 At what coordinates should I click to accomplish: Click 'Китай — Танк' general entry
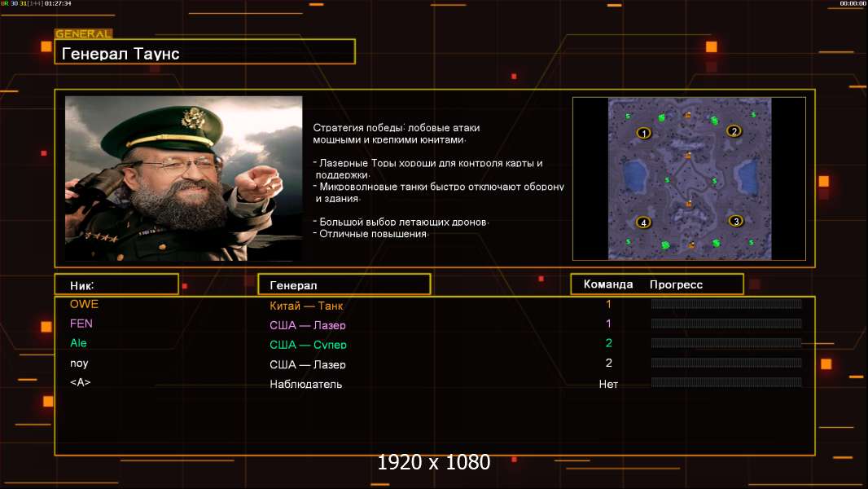click(x=306, y=306)
